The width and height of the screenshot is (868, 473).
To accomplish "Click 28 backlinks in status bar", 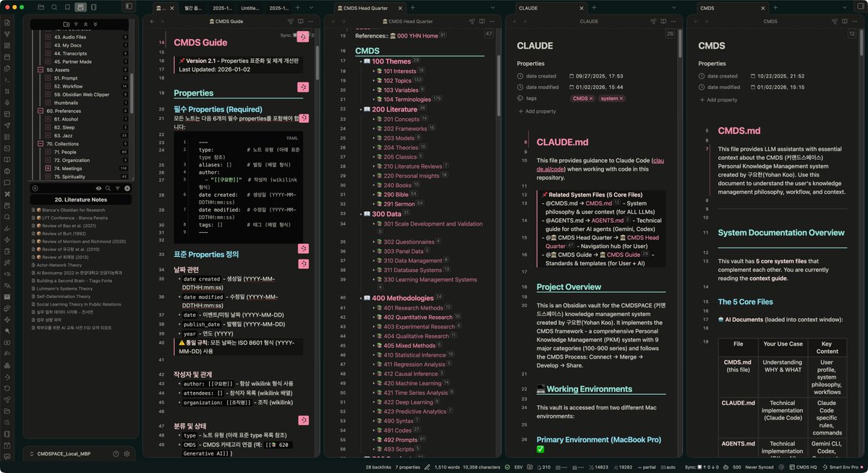I will click(x=378, y=467).
